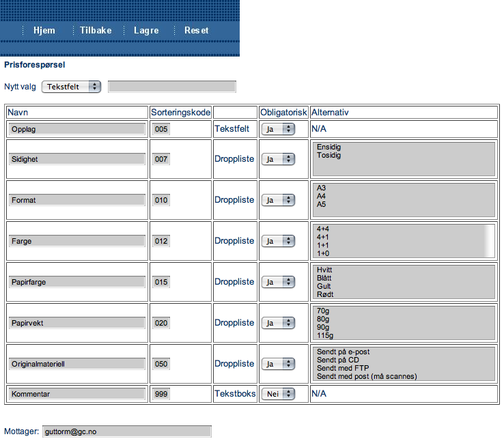Save the form with Lagre
The image size is (504, 441).
[146, 31]
